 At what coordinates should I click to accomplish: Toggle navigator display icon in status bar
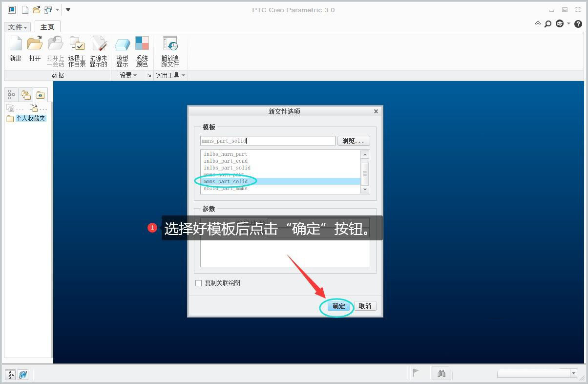click(x=10, y=375)
